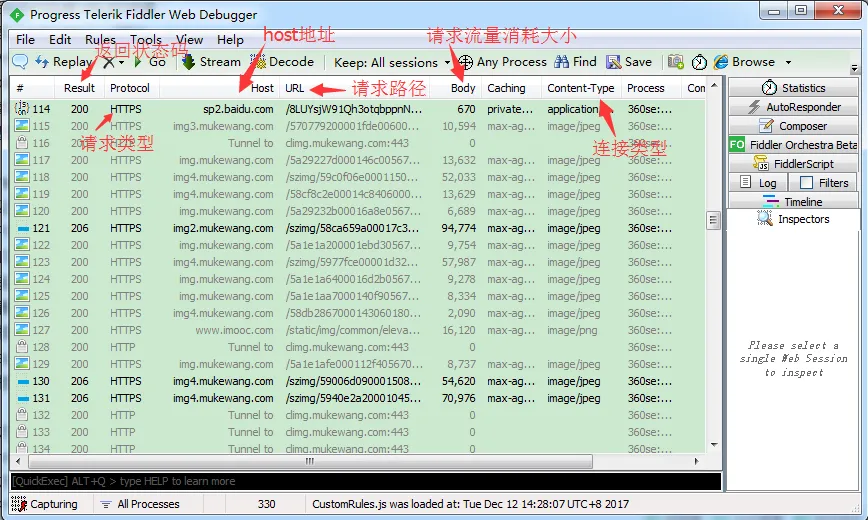Sort by Protocol column header
The image size is (868, 520).
pyautogui.click(x=130, y=88)
